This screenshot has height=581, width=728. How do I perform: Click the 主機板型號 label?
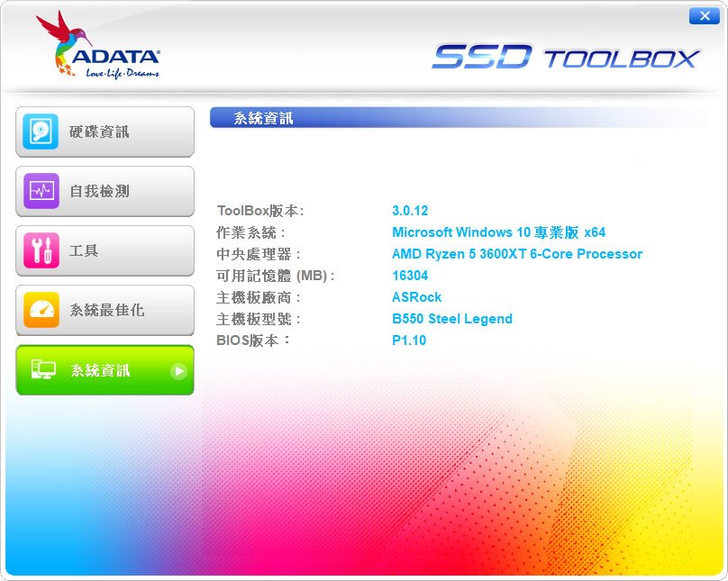(259, 319)
